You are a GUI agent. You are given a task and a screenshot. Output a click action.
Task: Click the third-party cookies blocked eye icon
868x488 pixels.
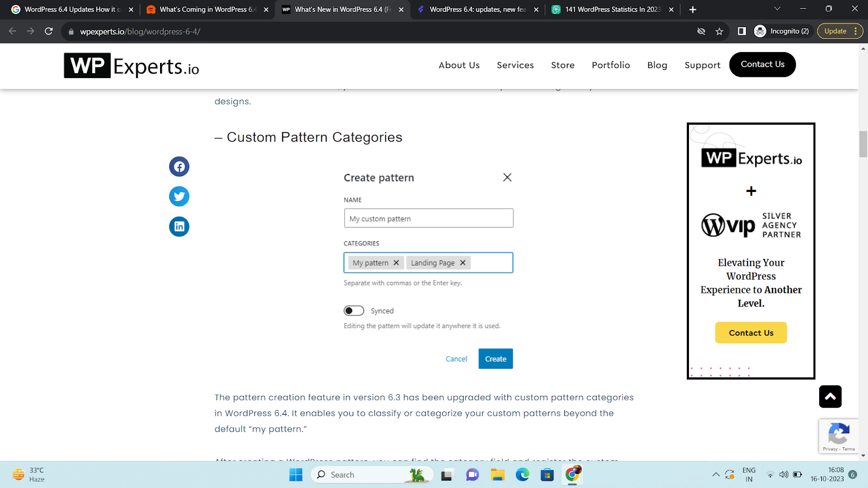[x=701, y=31]
